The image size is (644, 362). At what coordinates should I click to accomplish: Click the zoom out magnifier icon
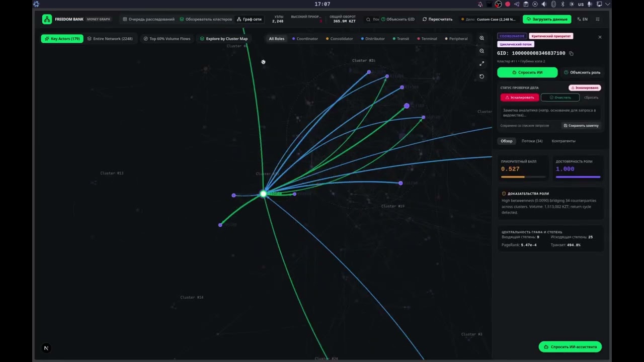point(481,51)
